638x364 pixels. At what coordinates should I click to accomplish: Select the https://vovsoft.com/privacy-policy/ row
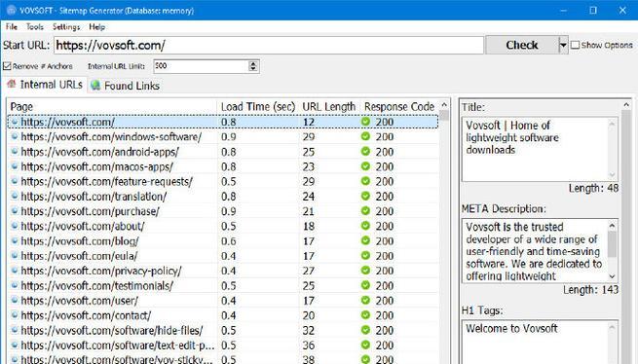click(223, 271)
